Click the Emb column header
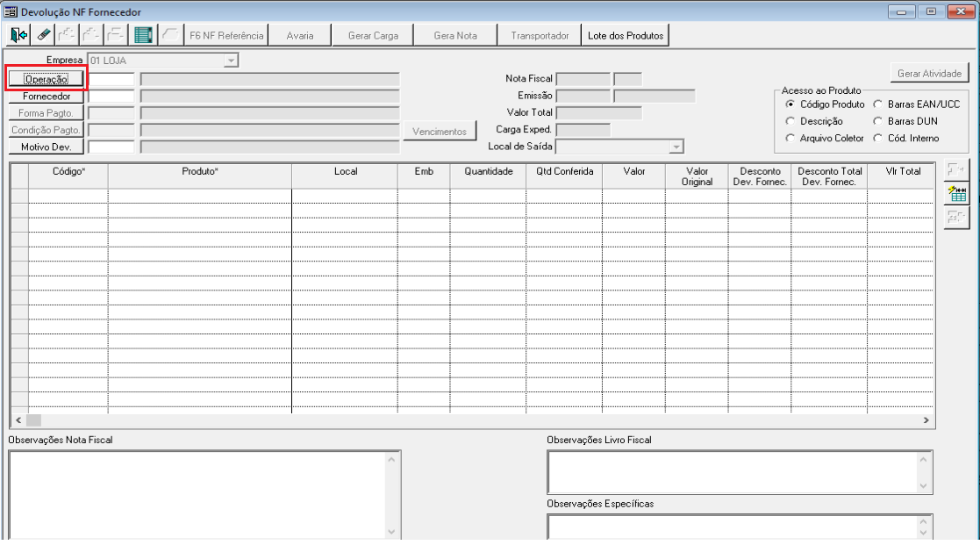The width and height of the screenshot is (980, 545). click(x=424, y=176)
